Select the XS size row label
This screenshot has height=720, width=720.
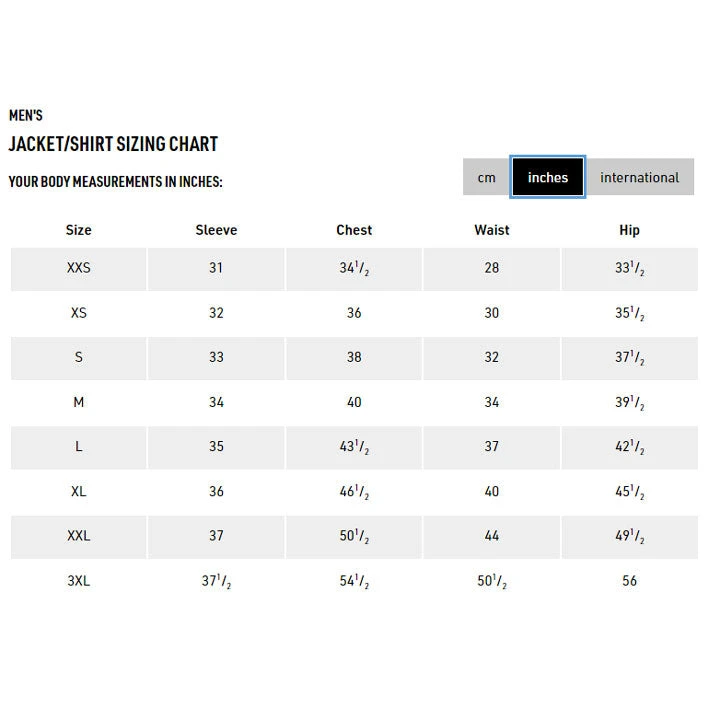[78, 313]
